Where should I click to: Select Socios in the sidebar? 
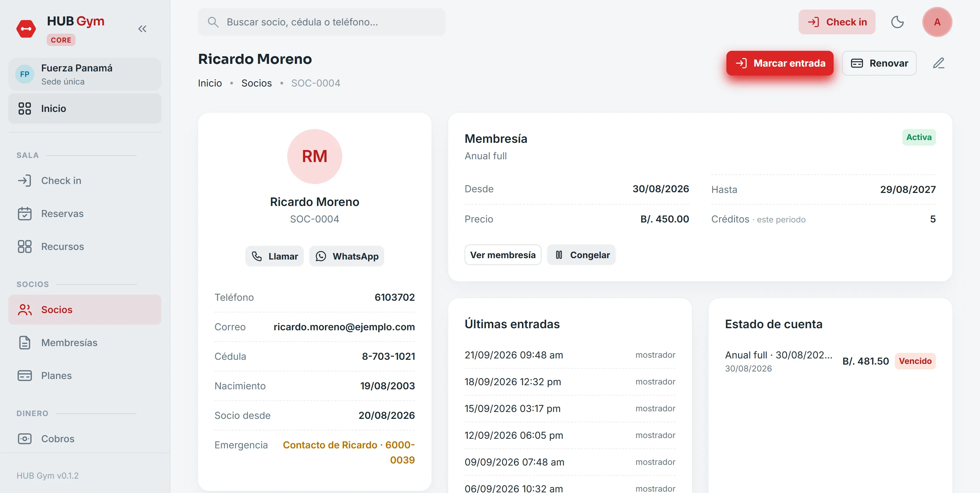(x=85, y=310)
